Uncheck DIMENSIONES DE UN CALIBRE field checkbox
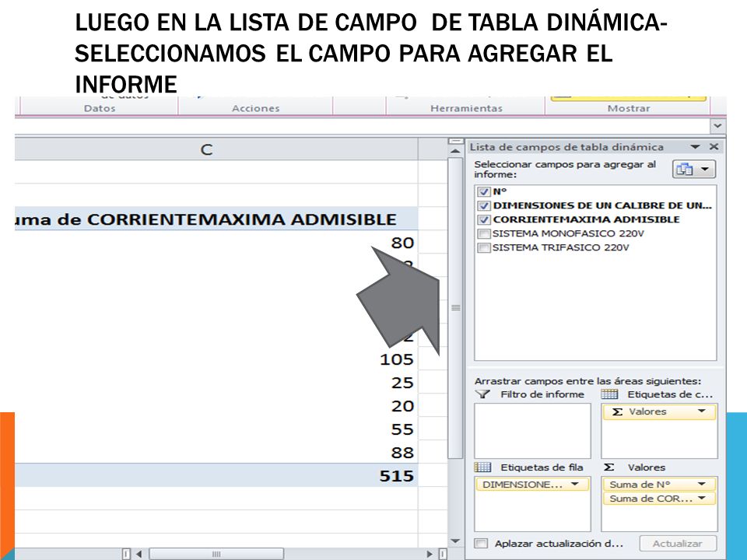This screenshot has height=560, width=747. coord(483,205)
